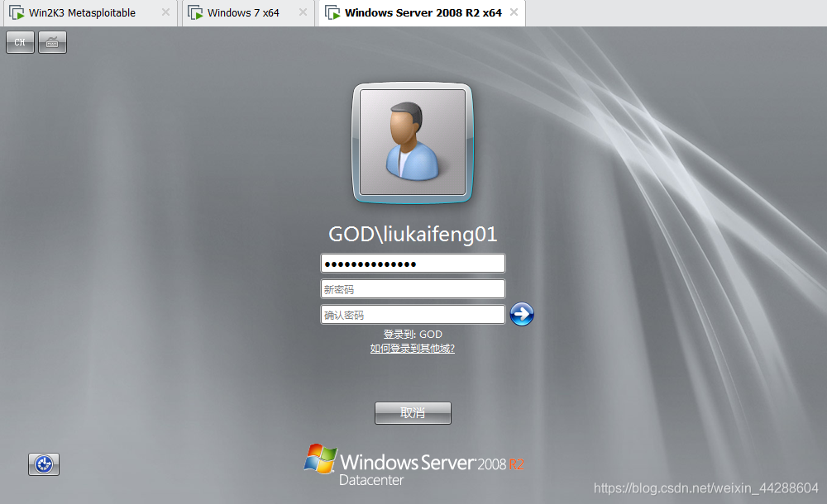
Task: Click the 登录到: GOD text
Action: click(413, 335)
